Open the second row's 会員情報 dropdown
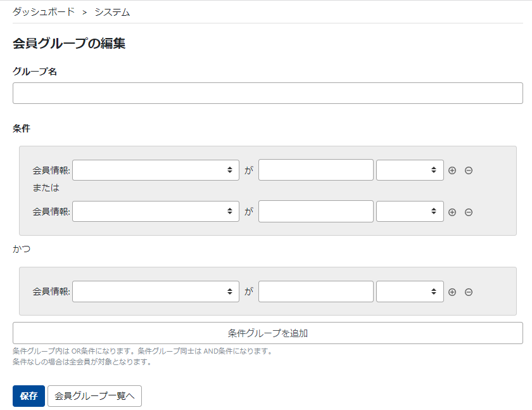Viewport: 532px width, 410px height. [x=155, y=212]
